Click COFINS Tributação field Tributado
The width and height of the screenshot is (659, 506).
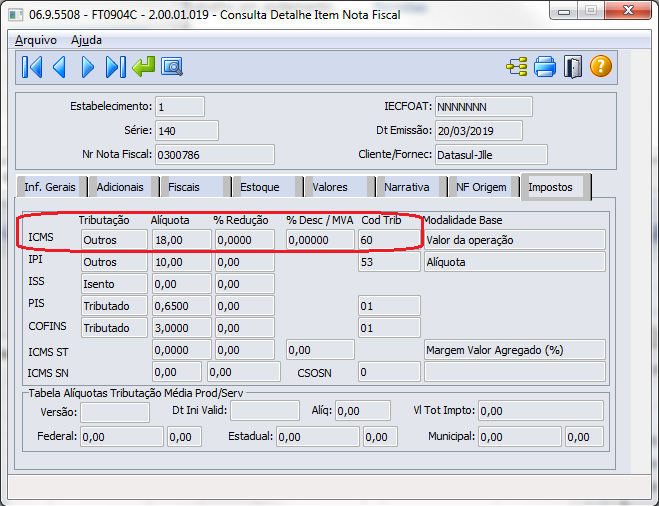click(x=114, y=327)
